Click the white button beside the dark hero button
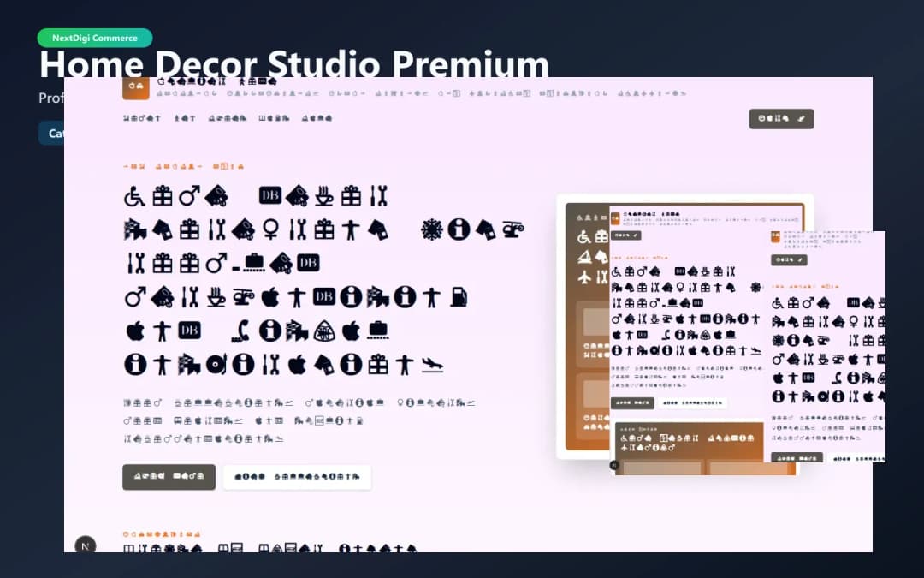924x578 pixels. coord(297,477)
